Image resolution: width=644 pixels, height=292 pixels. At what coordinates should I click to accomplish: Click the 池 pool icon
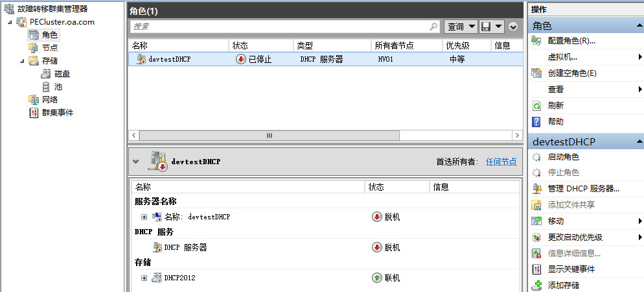point(47,87)
